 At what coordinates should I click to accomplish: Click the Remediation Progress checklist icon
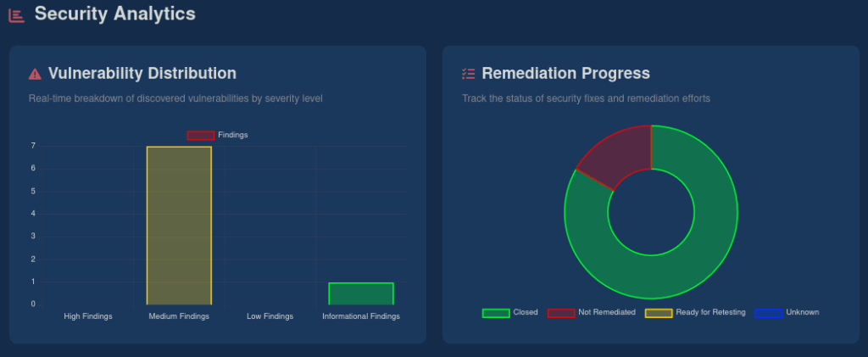pyautogui.click(x=468, y=74)
